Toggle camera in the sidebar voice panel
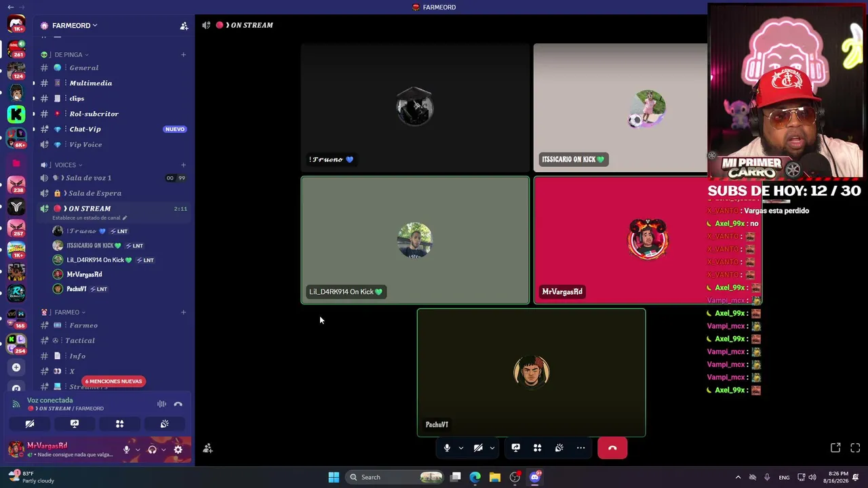 click(x=30, y=424)
